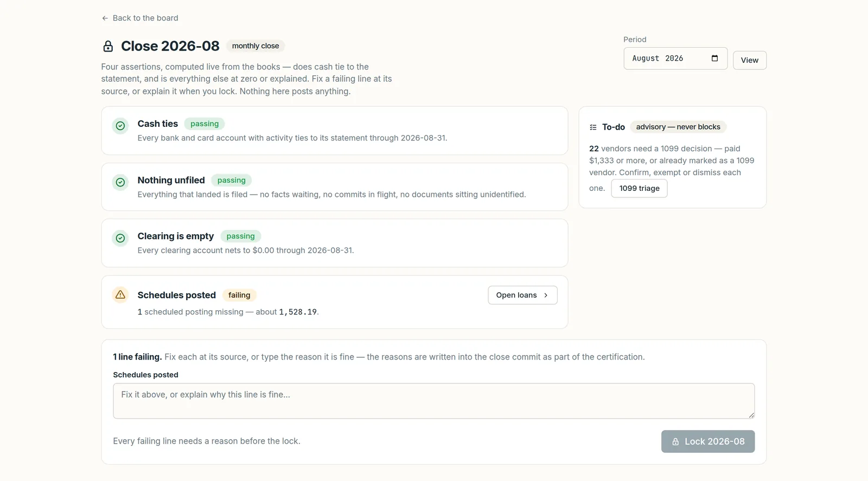Click the '1 line failing.' text

137,357
